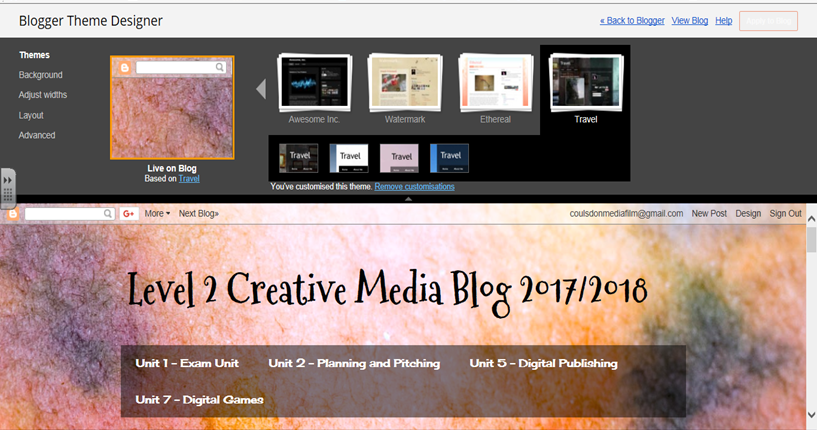817x430 pixels.
Task: Click the Apply to Blog button
Action: 769,21
